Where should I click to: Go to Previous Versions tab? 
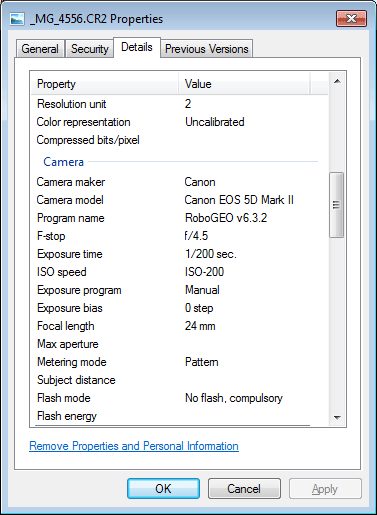pos(207,49)
